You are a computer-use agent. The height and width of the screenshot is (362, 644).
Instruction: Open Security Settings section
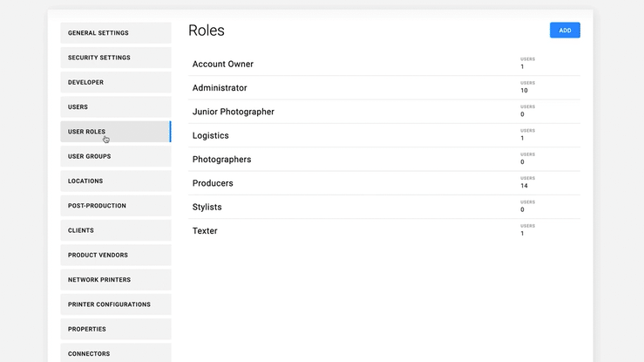pyautogui.click(x=116, y=58)
